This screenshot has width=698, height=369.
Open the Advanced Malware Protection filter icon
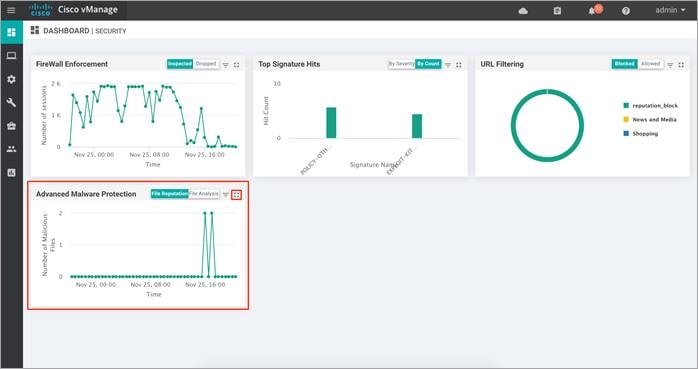(x=226, y=195)
